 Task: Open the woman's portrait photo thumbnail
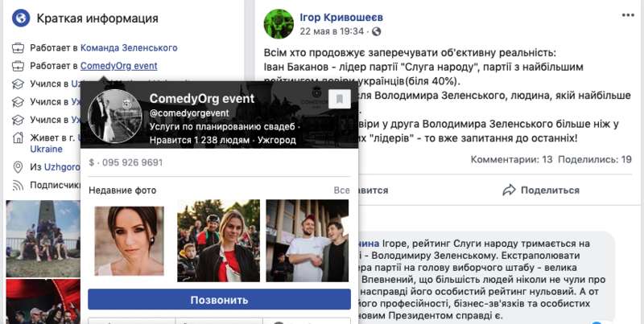[129, 240]
